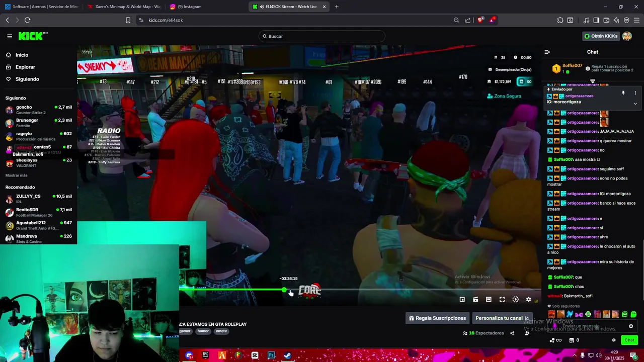
Task: Open the clip creation icon in player
Action: [x=475, y=300]
